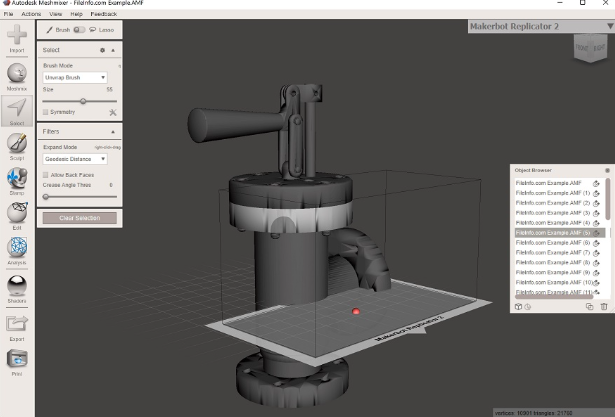The width and height of the screenshot is (615, 417).
Task: Open the View menu
Action: click(56, 14)
